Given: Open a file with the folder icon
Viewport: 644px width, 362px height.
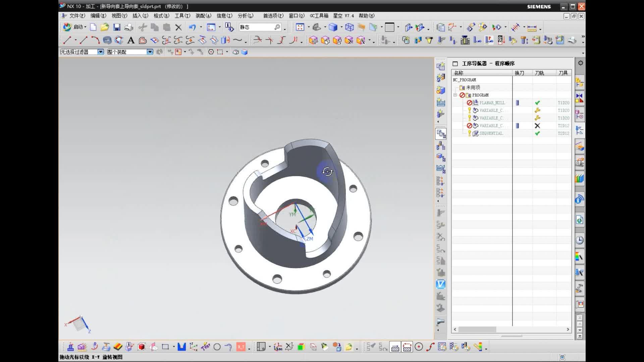Looking at the screenshot, I should coord(105,27).
